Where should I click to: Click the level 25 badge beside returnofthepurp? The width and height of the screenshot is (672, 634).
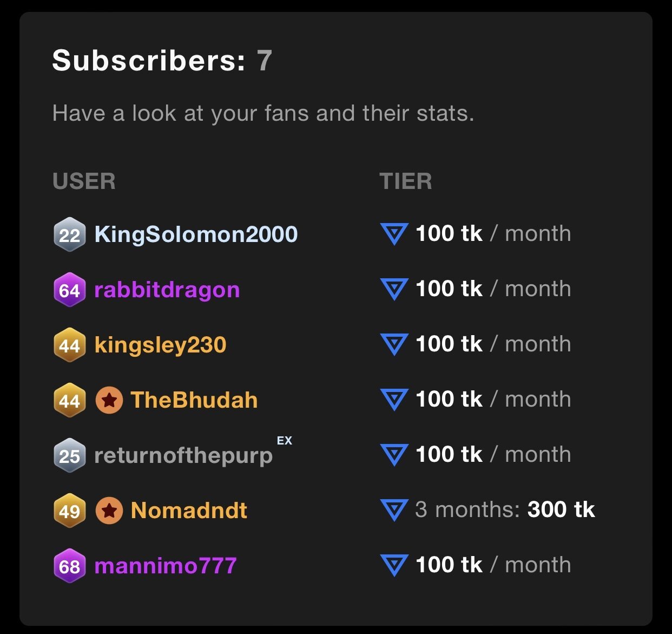(70, 455)
